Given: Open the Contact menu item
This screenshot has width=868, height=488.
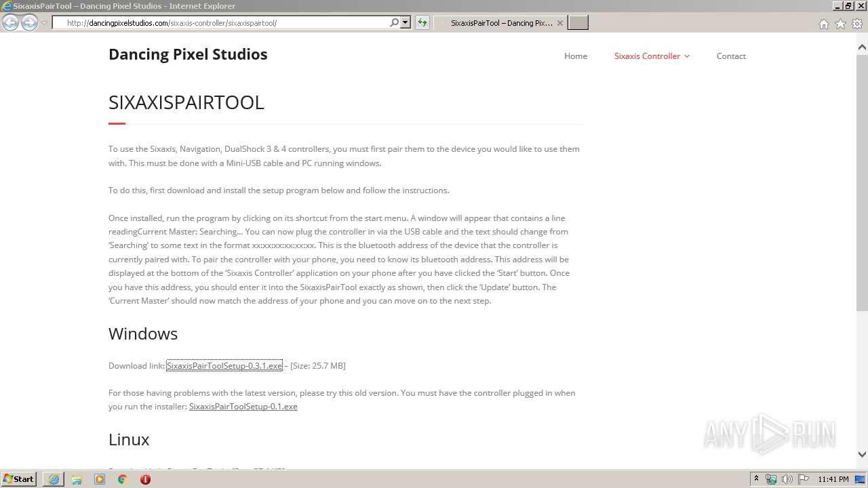Looking at the screenshot, I should pyautogui.click(x=731, y=56).
